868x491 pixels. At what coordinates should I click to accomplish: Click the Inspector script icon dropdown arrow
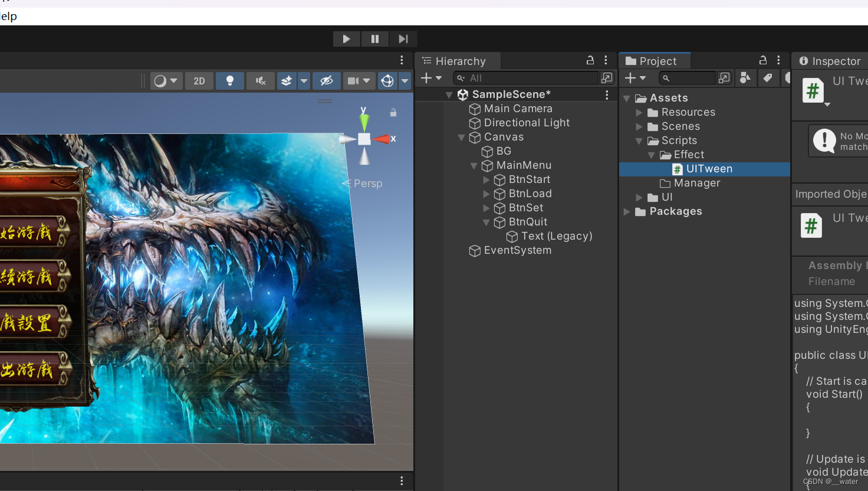(x=827, y=104)
